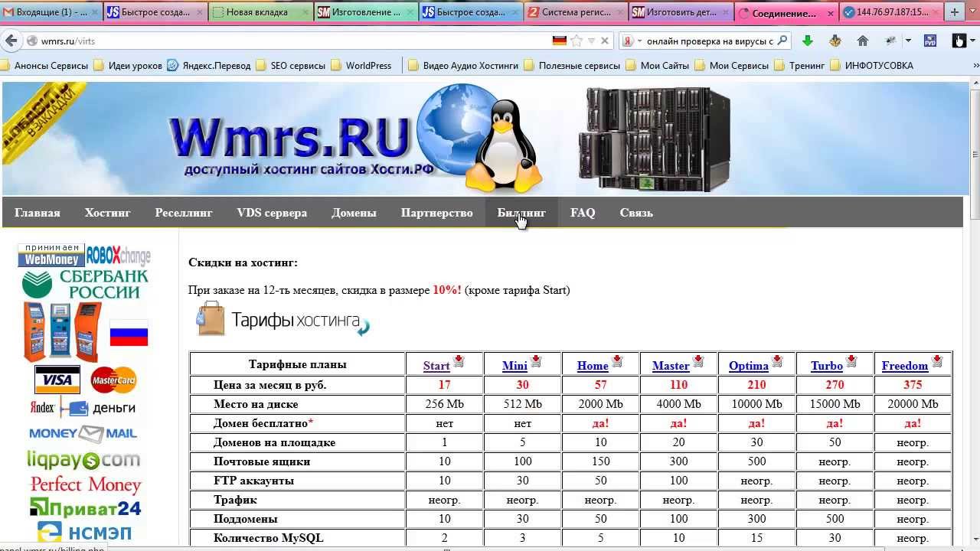
Task: Click the German flag icon in address bar
Action: (560, 41)
